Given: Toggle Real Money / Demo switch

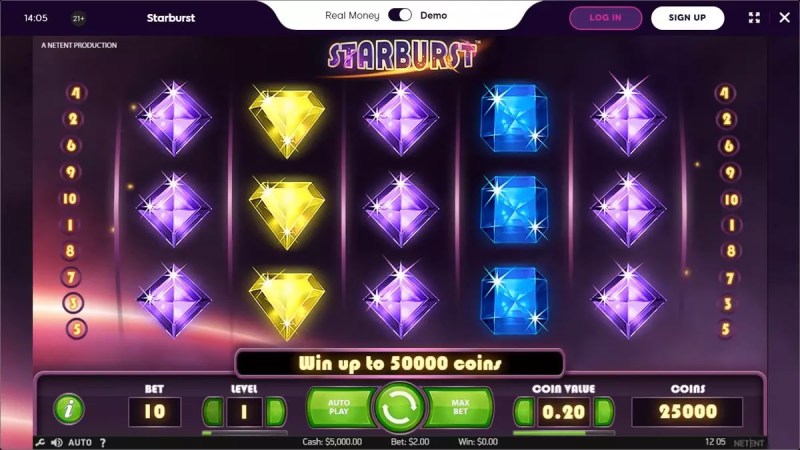Looking at the screenshot, I should [399, 15].
